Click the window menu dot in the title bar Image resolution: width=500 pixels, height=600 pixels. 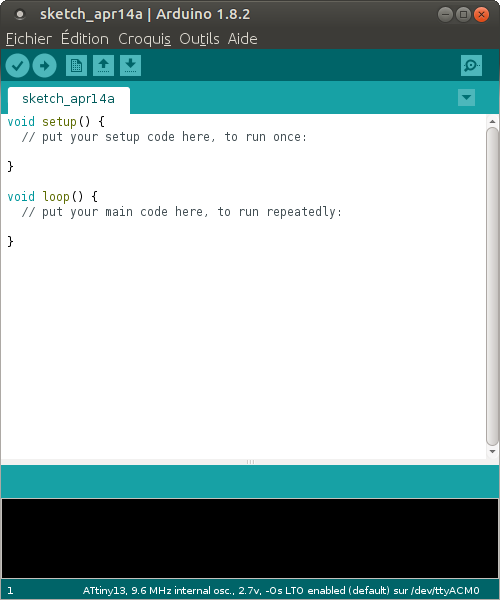point(20,15)
